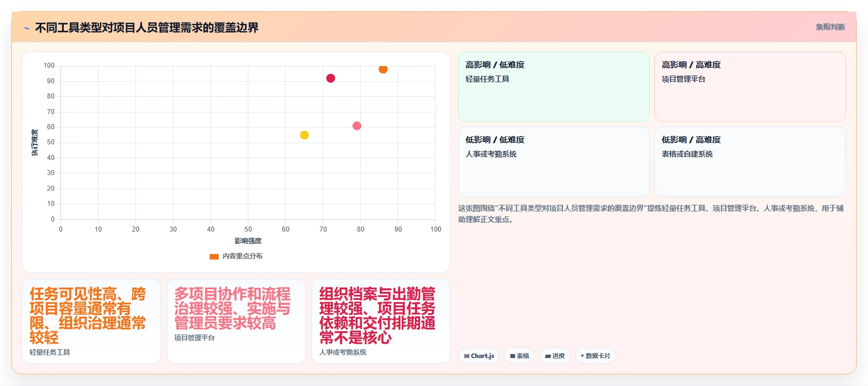Click 轻量任务工具 caption under the orange card
The width and height of the screenshot is (868, 386).
pos(50,352)
